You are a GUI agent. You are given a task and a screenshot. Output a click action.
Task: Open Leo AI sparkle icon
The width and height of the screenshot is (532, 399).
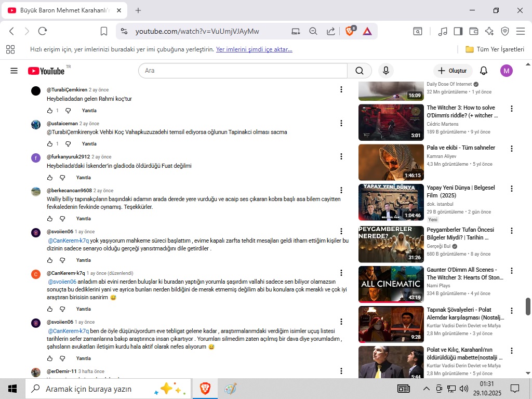[489, 31]
